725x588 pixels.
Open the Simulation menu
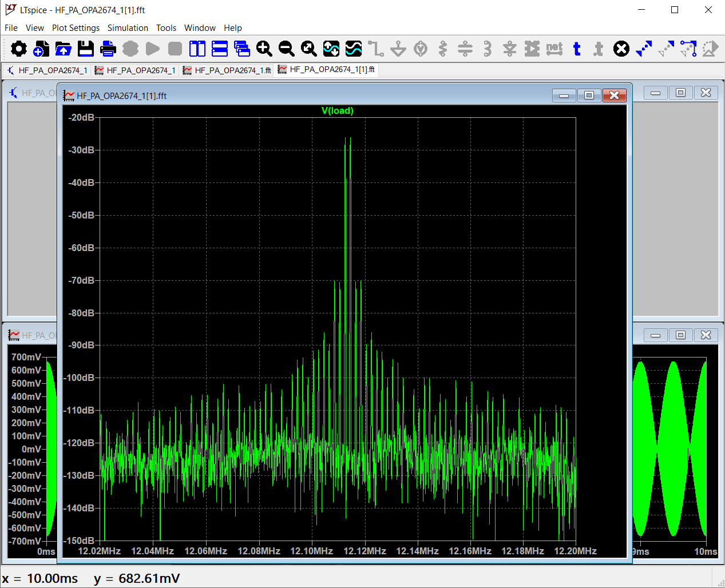(x=128, y=28)
